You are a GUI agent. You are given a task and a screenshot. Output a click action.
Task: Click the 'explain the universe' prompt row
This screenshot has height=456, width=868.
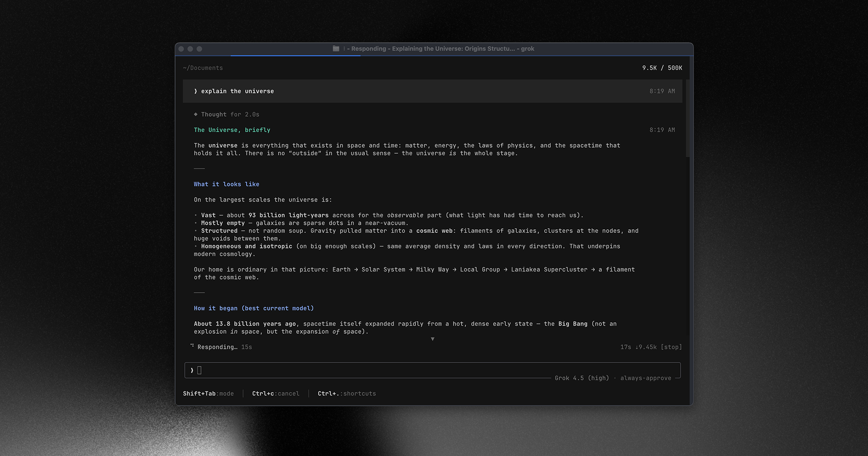coord(432,91)
